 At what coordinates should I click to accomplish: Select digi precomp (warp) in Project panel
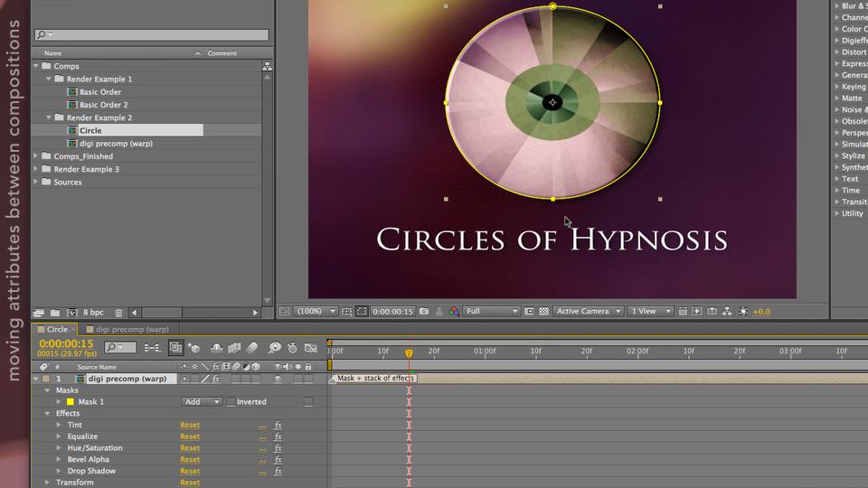(x=116, y=144)
